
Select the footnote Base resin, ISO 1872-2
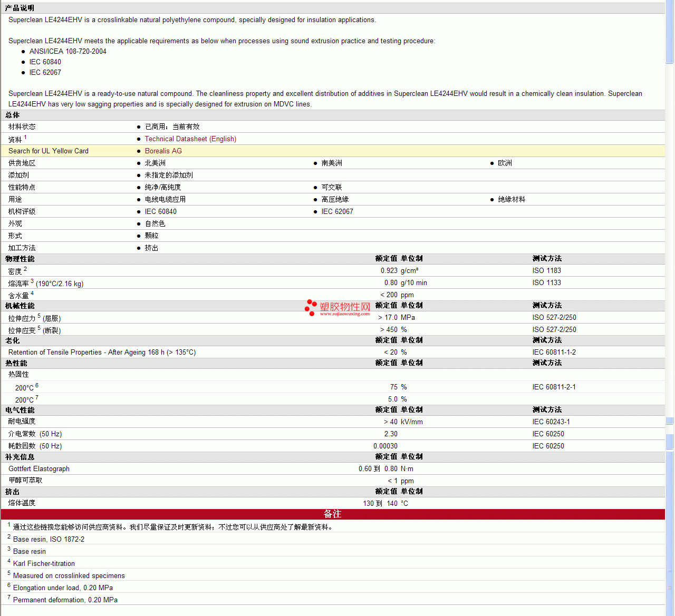click(x=49, y=540)
